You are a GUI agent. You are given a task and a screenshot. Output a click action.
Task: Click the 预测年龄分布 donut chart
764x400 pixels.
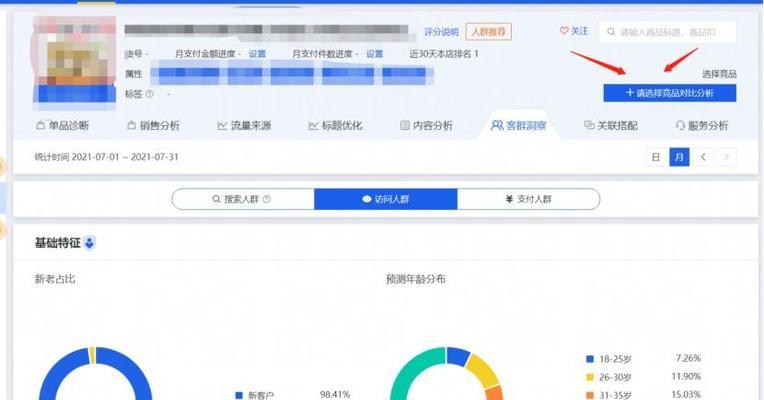446,374
